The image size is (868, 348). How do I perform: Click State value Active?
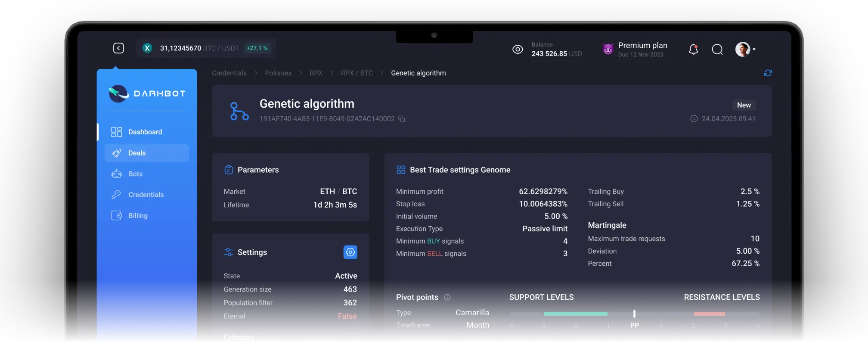346,276
